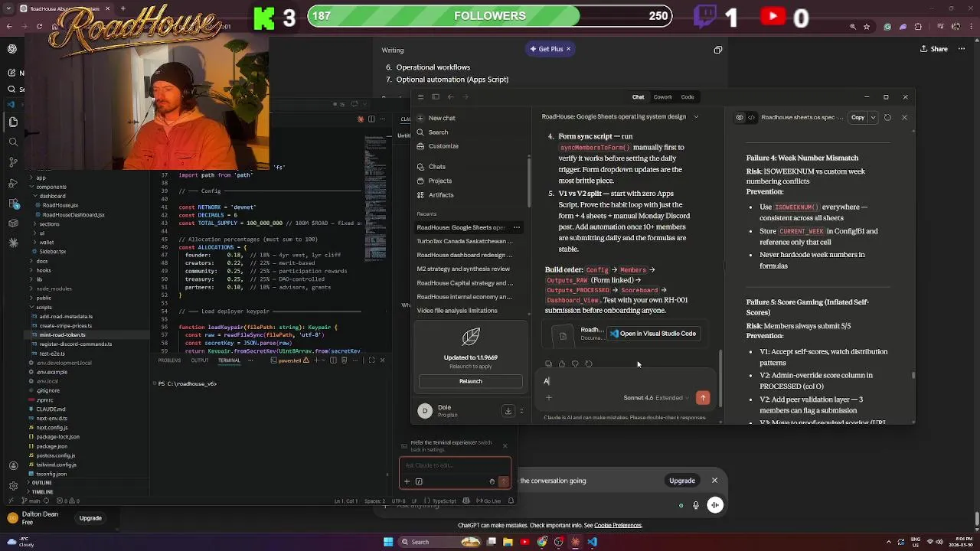Select the Chat tab in Claude
This screenshot has height=551, width=980.
coord(638,97)
